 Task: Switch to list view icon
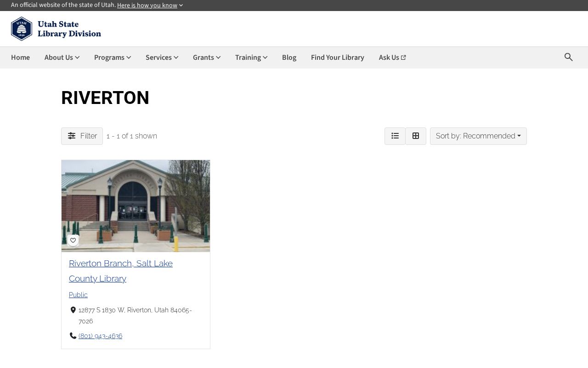point(395,136)
